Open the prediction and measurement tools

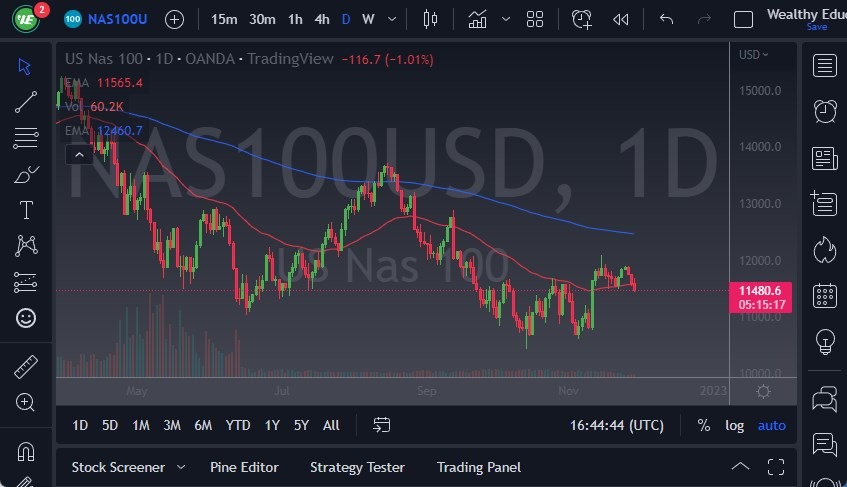(x=25, y=282)
